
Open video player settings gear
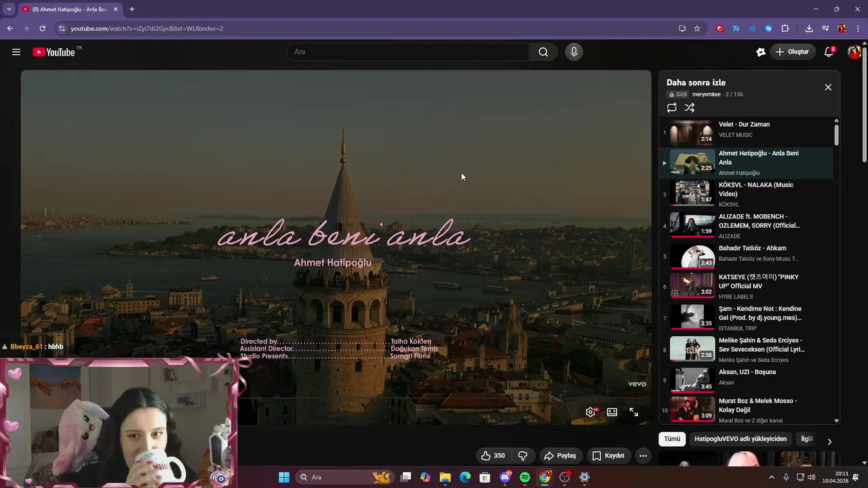tap(591, 412)
